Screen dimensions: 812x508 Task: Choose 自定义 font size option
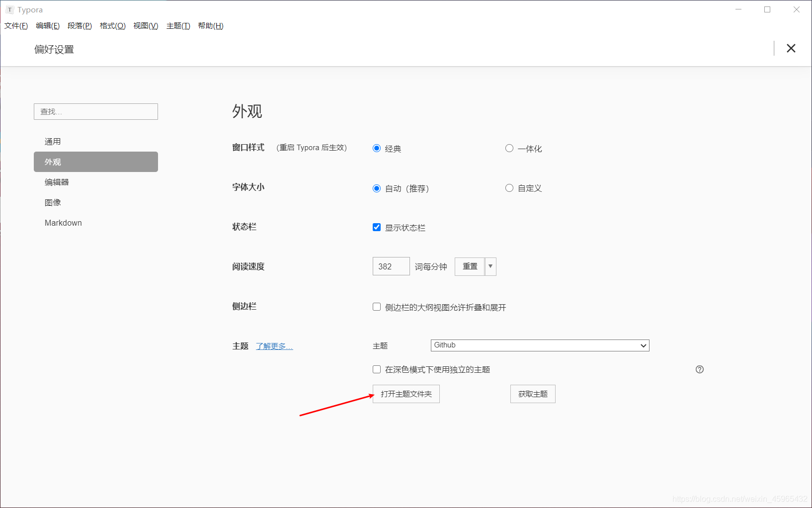509,188
